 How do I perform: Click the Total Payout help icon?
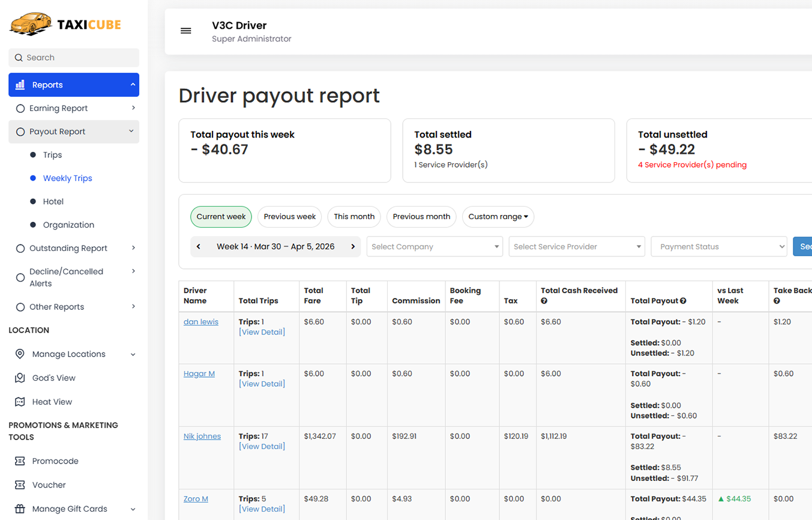[x=683, y=301]
